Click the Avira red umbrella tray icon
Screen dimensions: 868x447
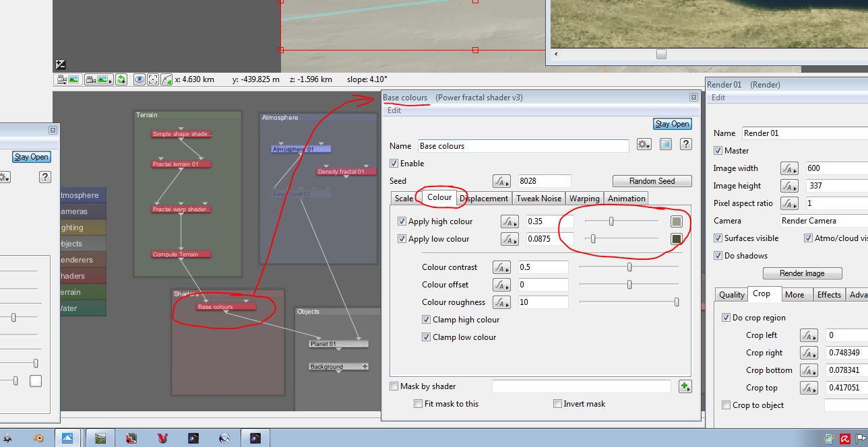[x=844, y=438]
